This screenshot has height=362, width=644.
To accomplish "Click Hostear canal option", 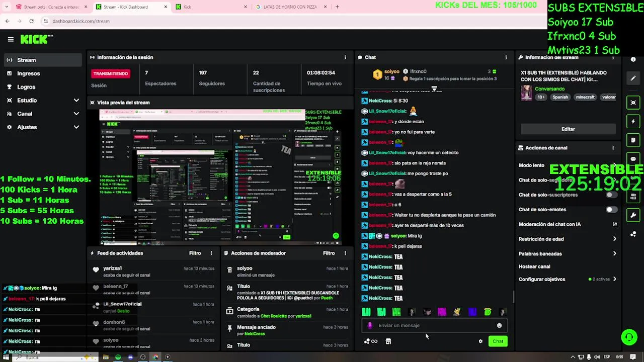I will click(x=534, y=266).
